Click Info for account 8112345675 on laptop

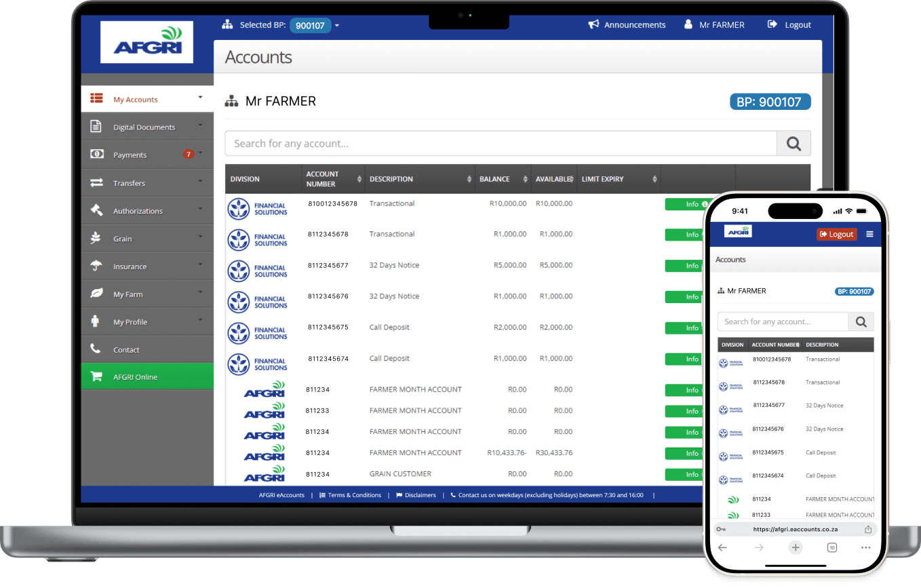coord(684,328)
